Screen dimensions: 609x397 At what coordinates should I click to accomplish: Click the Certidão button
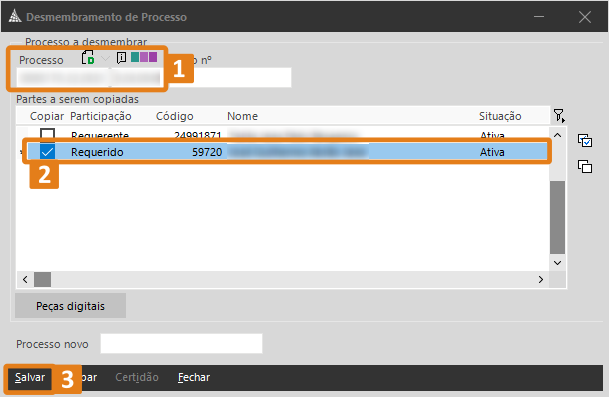137,377
